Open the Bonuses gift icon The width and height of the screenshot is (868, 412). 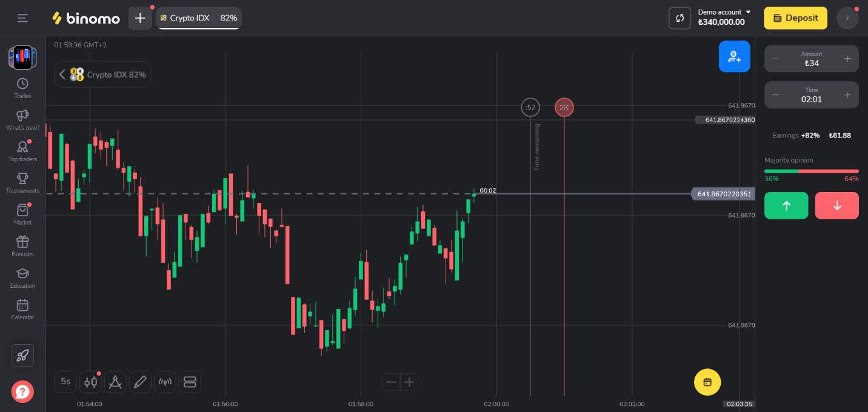(22, 245)
